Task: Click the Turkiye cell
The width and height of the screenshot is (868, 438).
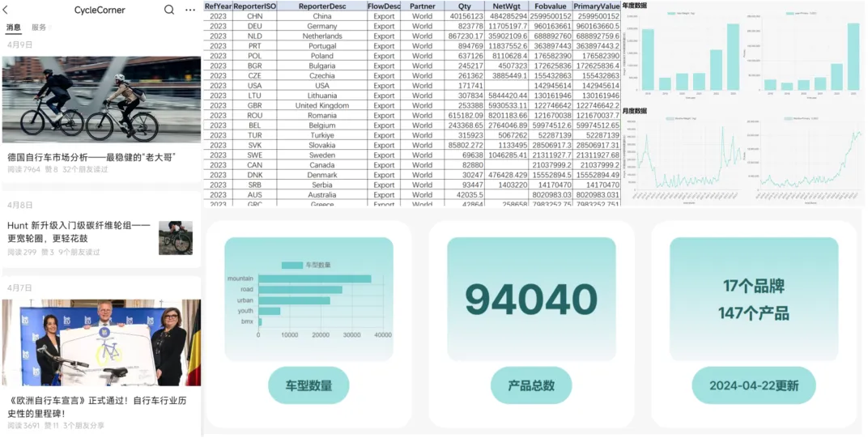Action: (x=322, y=135)
